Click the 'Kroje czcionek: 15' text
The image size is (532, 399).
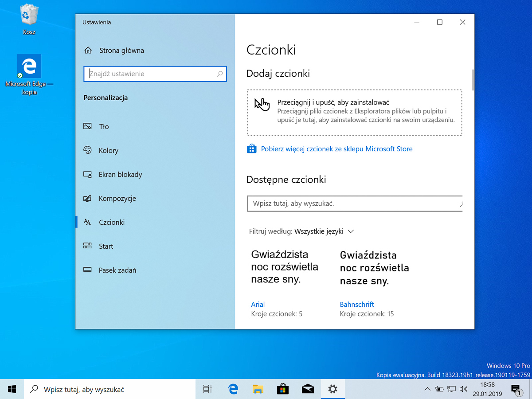pyautogui.click(x=367, y=314)
